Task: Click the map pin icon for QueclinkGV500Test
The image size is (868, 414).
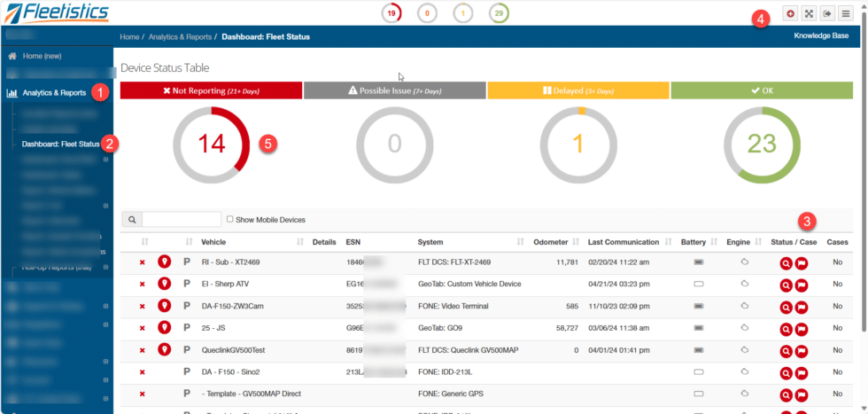Action: click(164, 349)
